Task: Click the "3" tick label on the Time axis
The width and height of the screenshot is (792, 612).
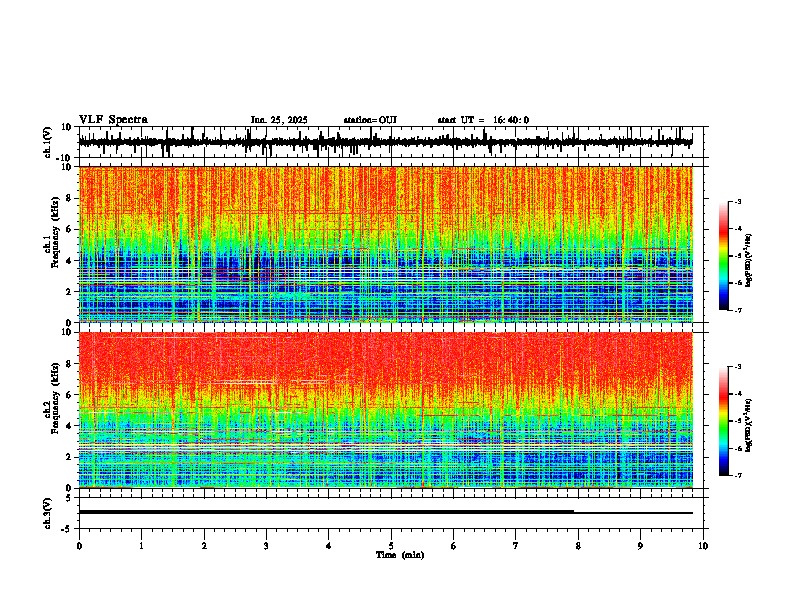Action: point(266,546)
